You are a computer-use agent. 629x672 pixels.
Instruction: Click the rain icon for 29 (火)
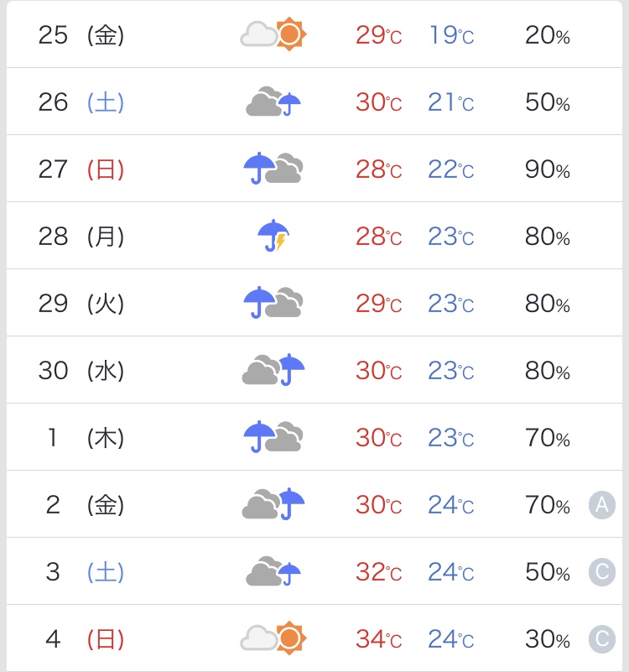[x=273, y=303]
